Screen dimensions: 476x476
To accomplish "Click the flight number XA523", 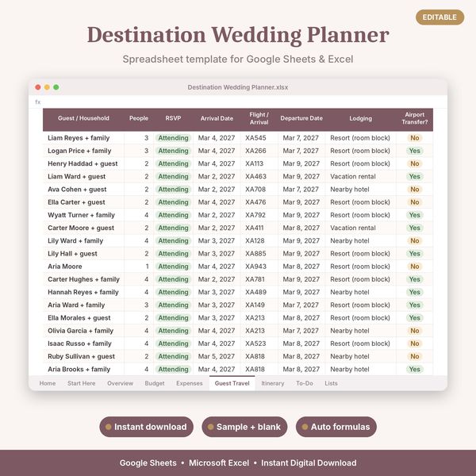I will point(255,344).
